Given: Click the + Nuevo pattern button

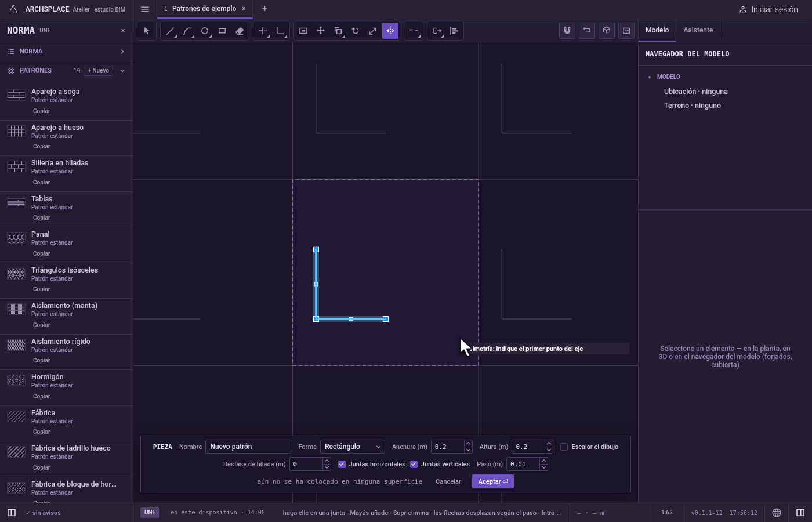Looking at the screenshot, I should click(99, 71).
